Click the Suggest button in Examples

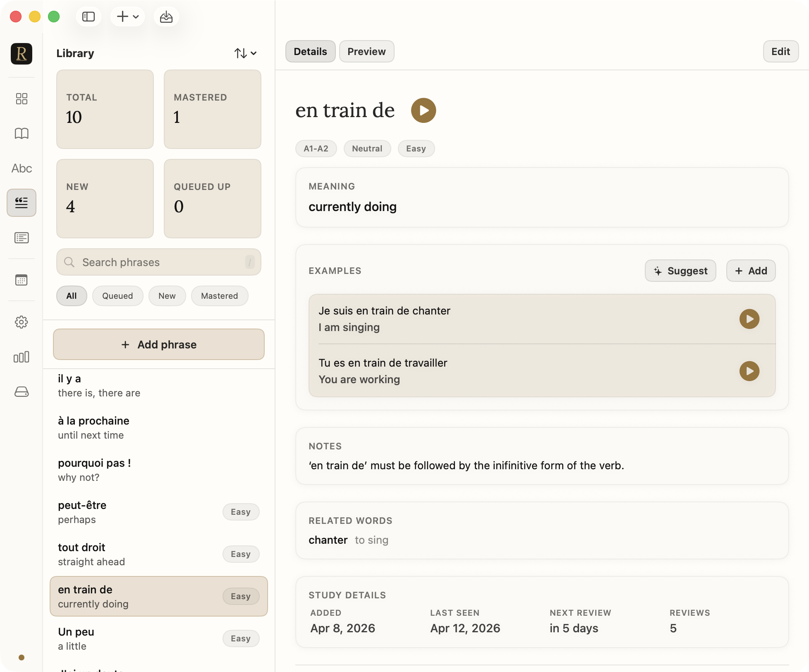[x=680, y=271]
